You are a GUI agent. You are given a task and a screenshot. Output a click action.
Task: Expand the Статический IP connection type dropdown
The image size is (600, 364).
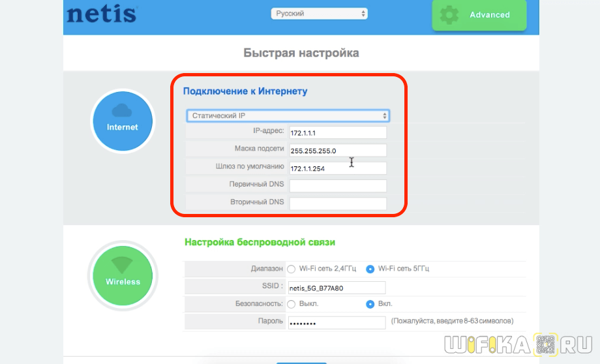(288, 115)
